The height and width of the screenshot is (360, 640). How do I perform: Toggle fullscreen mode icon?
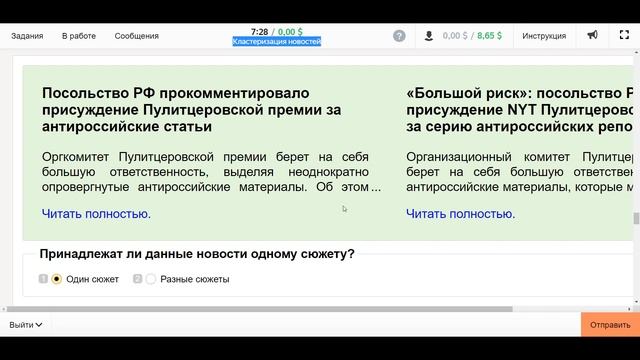pos(624,35)
